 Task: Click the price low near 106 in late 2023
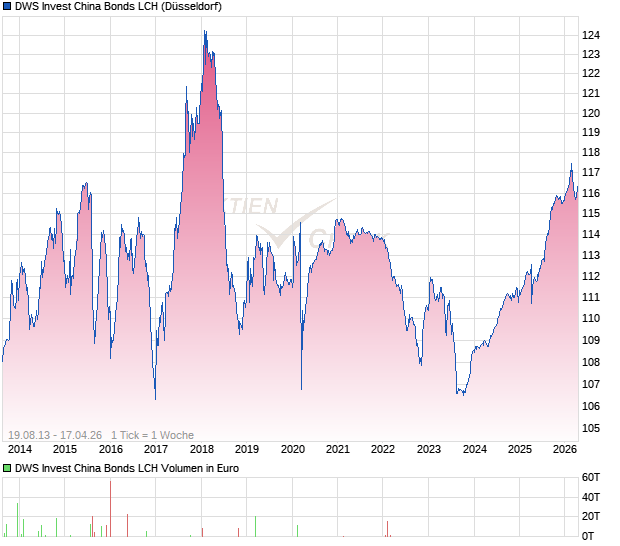click(x=464, y=394)
